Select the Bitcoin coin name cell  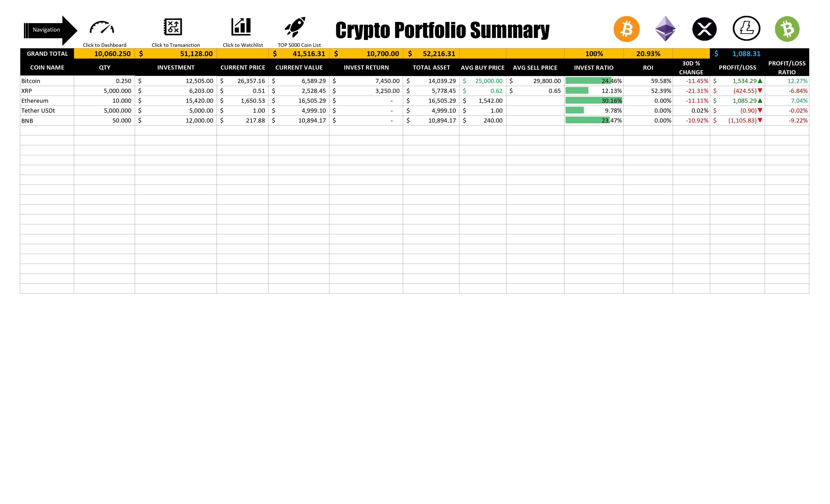(47, 81)
